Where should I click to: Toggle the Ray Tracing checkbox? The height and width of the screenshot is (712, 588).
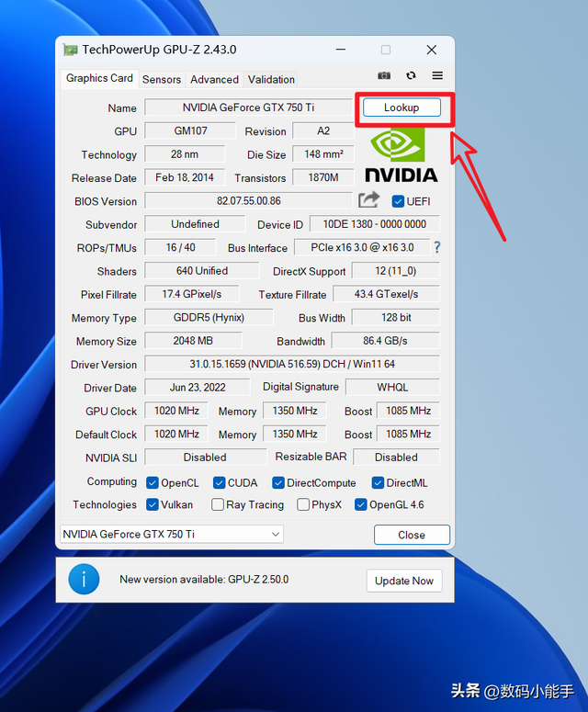(218, 504)
